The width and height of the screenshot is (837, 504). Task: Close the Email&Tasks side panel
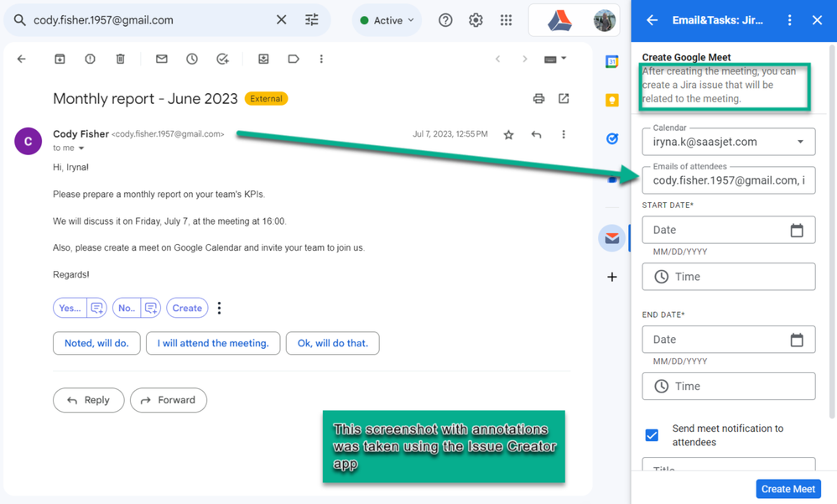[x=817, y=20]
